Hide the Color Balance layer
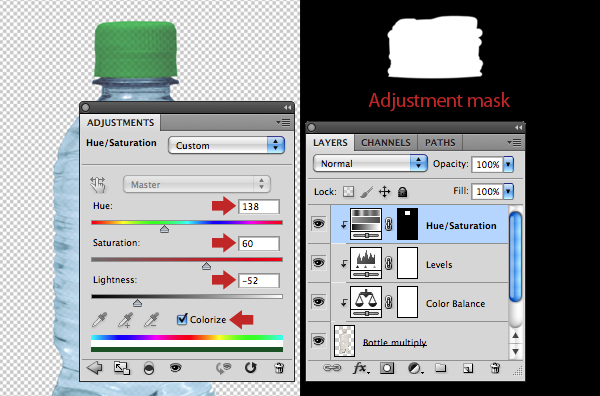The height and width of the screenshot is (396, 600). pos(318,301)
